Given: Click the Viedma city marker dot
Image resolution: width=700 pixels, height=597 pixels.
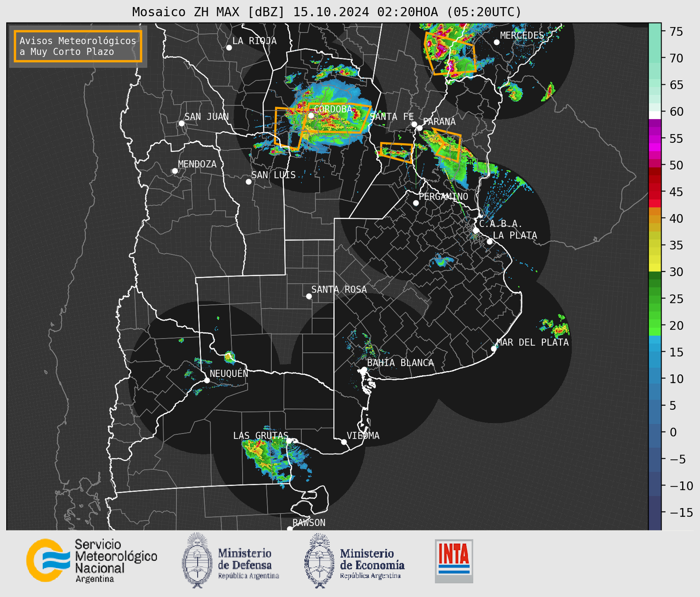Looking at the screenshot, I should [344, 442].
